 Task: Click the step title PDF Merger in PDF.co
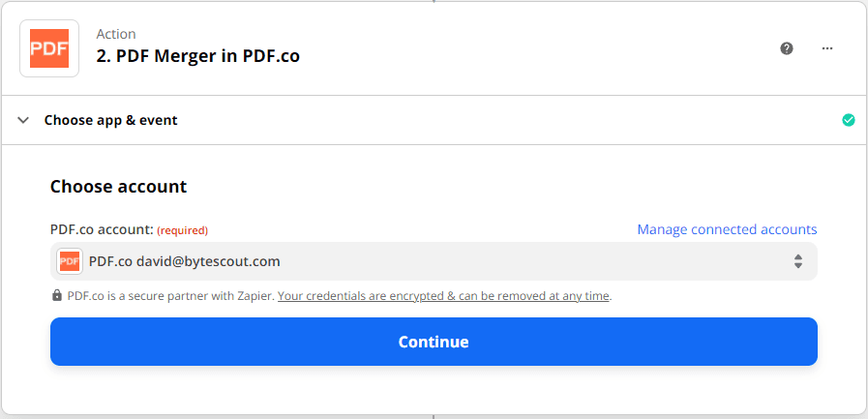pyautogui.click(x=197, y=56)
